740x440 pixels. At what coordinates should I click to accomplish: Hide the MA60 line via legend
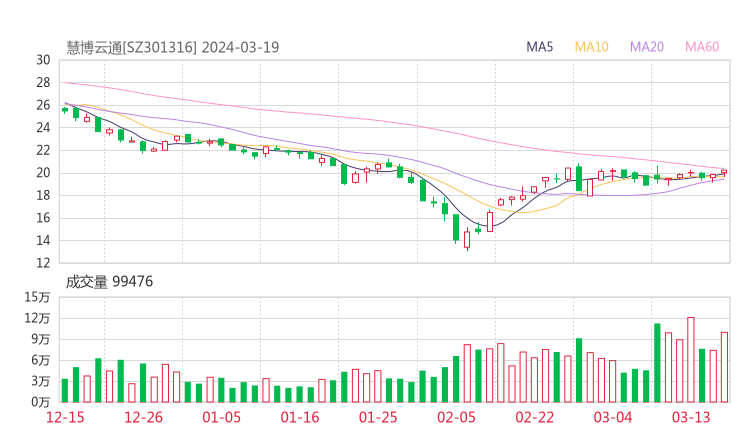point(702,47)
